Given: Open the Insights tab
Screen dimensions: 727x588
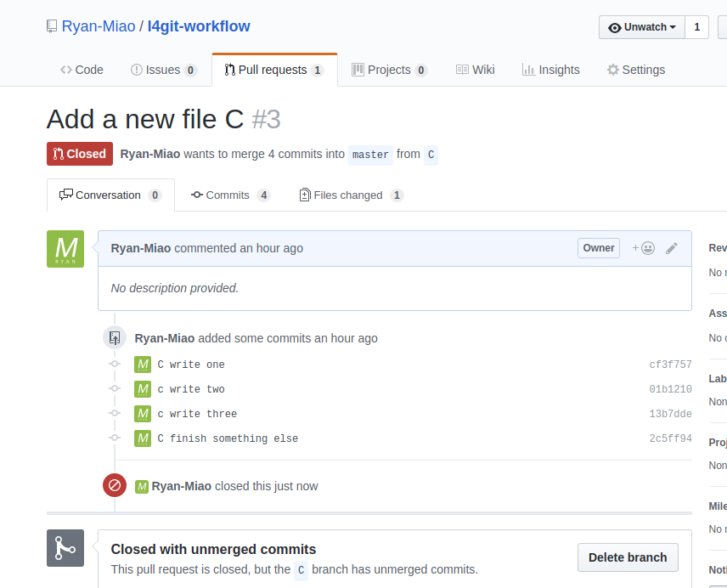Looking at the screenshot, I should pyautogui.click(x=551, y=70).
